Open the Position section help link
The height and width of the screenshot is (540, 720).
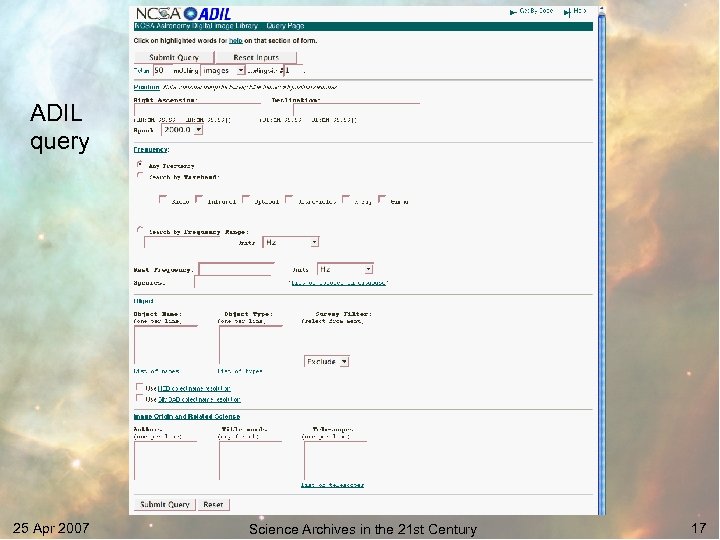[146, 87]
